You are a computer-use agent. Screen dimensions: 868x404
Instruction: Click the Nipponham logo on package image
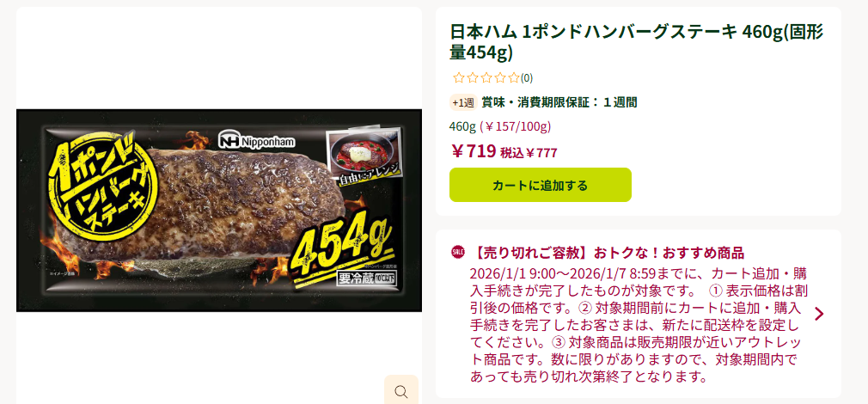(257, 140)
